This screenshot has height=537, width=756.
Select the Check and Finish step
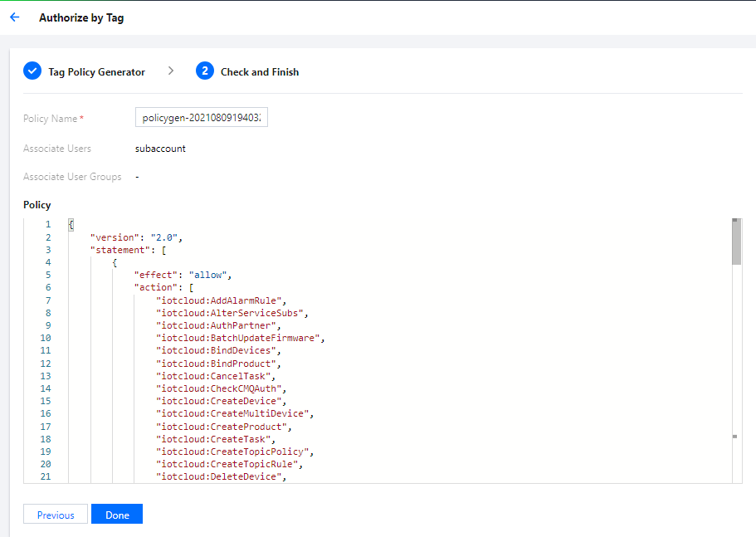(x=260, y=72)
